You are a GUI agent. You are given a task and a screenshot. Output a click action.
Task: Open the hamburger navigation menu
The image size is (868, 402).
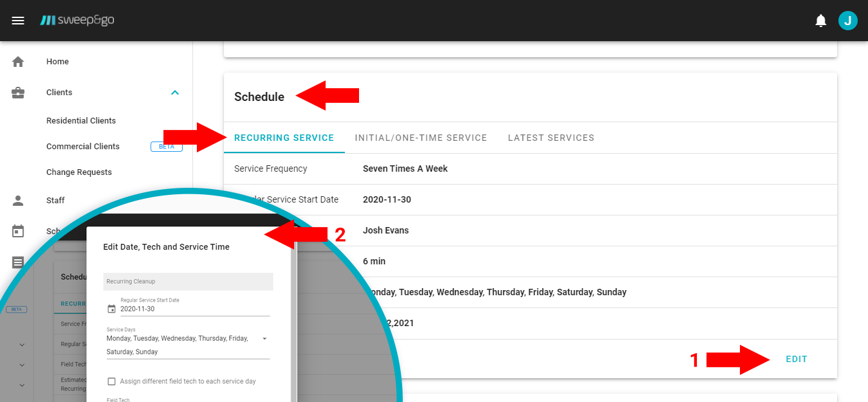[18, 21]
